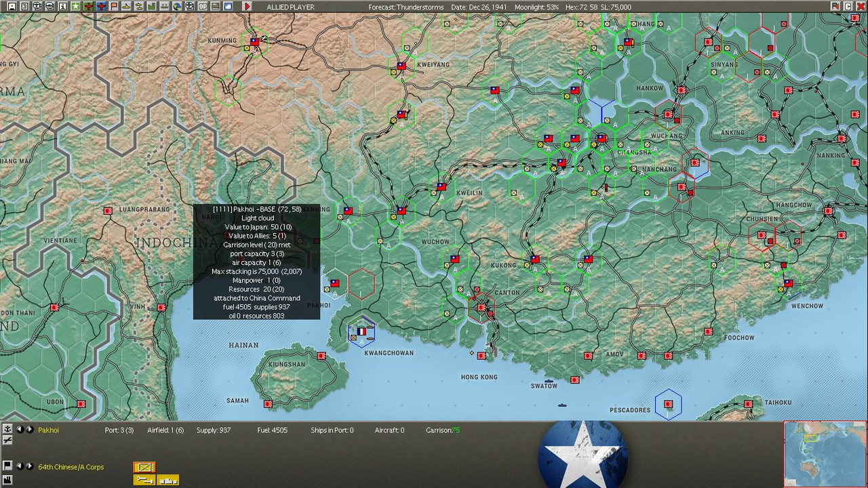
Task: Select the Japanese base marker near Luangprabang
Action: 108,211
